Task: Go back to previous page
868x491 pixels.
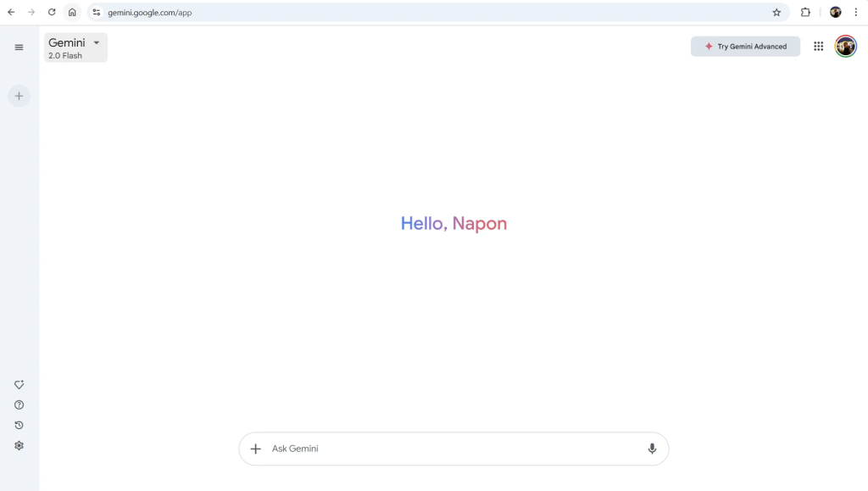Action: click(x=11, y=12)
